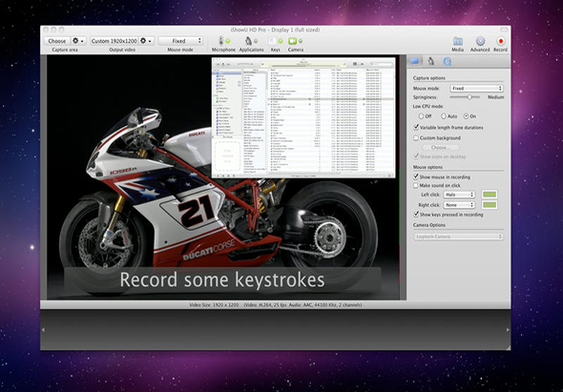
Task: Click the Keys icon in toolbar
Action: pos(273,41)
